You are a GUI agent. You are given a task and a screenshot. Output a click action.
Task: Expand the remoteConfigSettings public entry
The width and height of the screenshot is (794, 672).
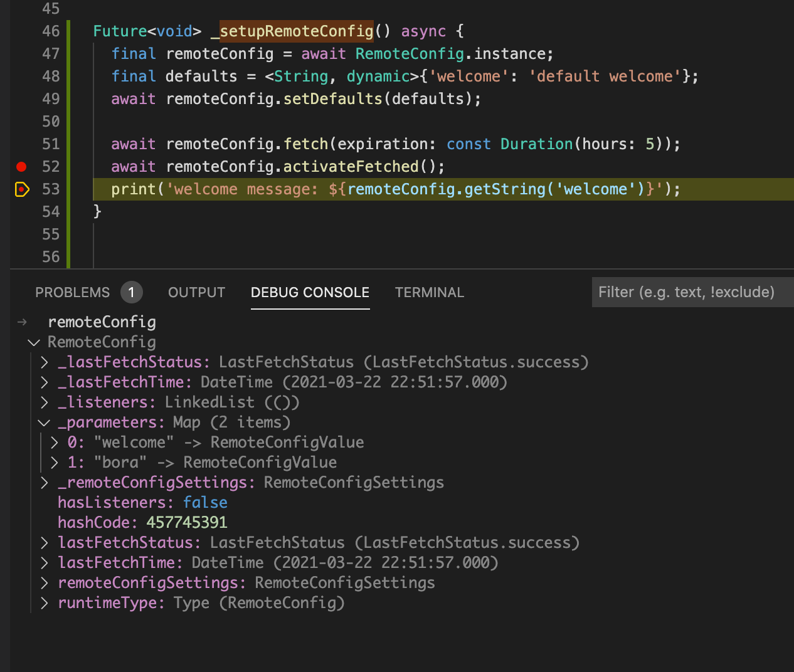click(x=45, y=583)
